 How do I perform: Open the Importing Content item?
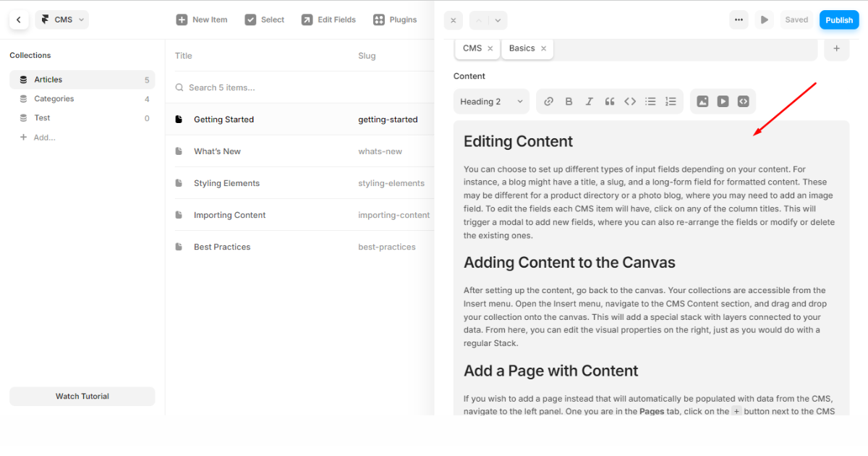tap(229, 215)
